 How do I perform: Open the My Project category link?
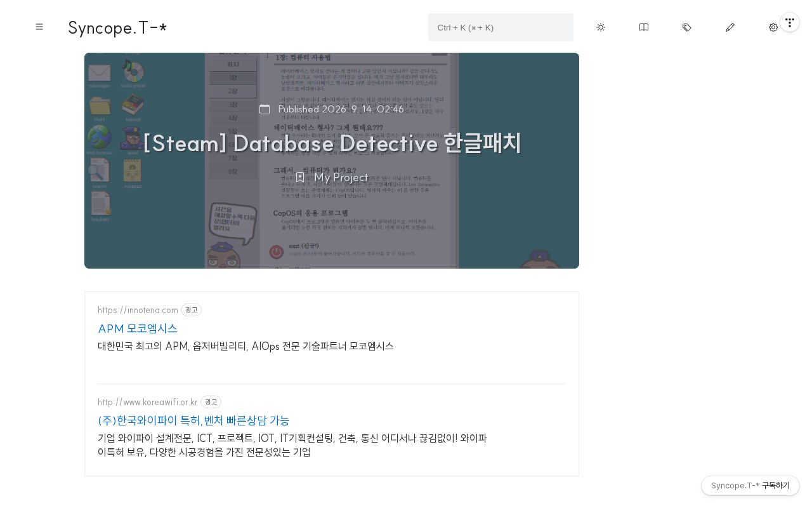click(341, 177)
